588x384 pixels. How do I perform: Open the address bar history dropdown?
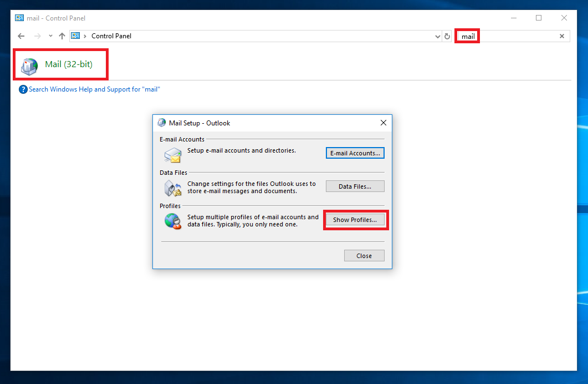[x=437, y=37]
